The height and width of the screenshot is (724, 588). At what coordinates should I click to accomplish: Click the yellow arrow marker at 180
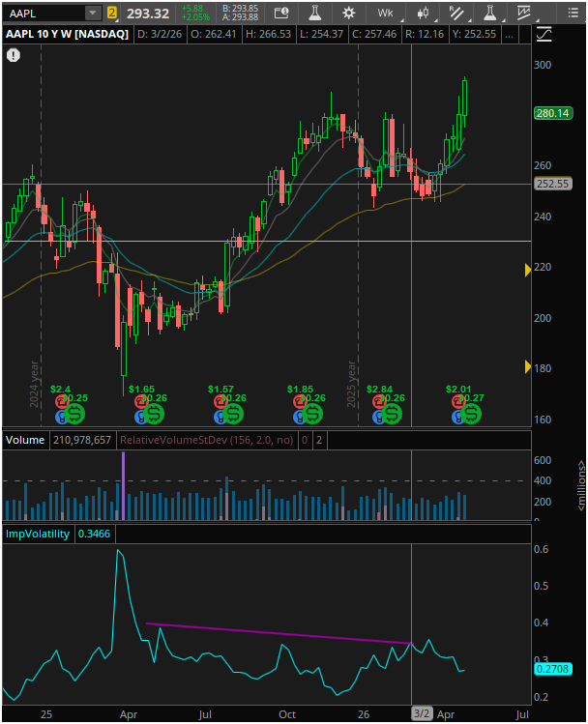528,367
